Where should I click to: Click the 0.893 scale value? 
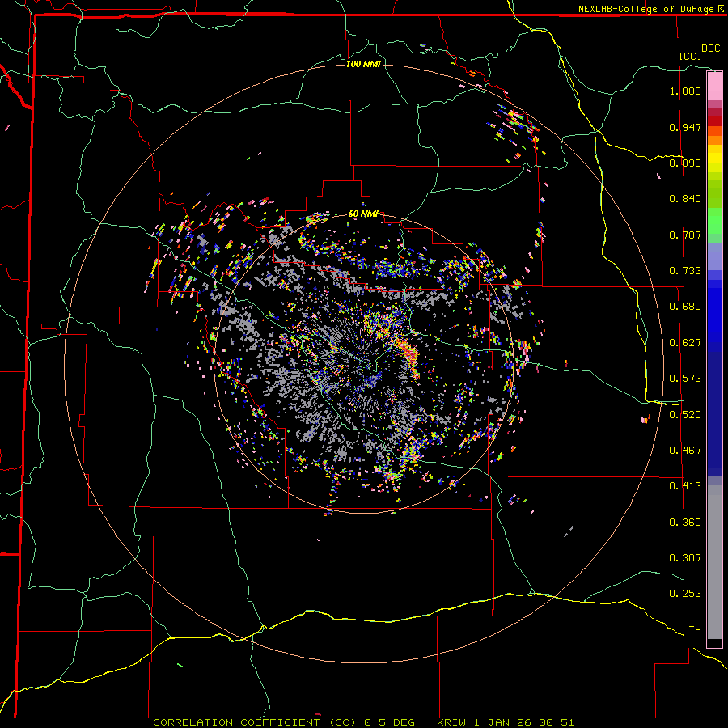[x=685, y=163]
